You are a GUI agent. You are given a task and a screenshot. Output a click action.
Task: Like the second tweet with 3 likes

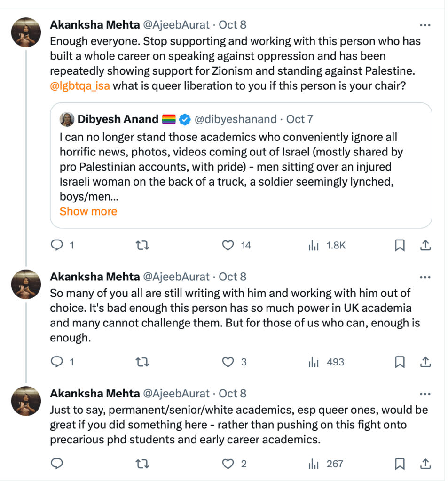coord(228,362)
